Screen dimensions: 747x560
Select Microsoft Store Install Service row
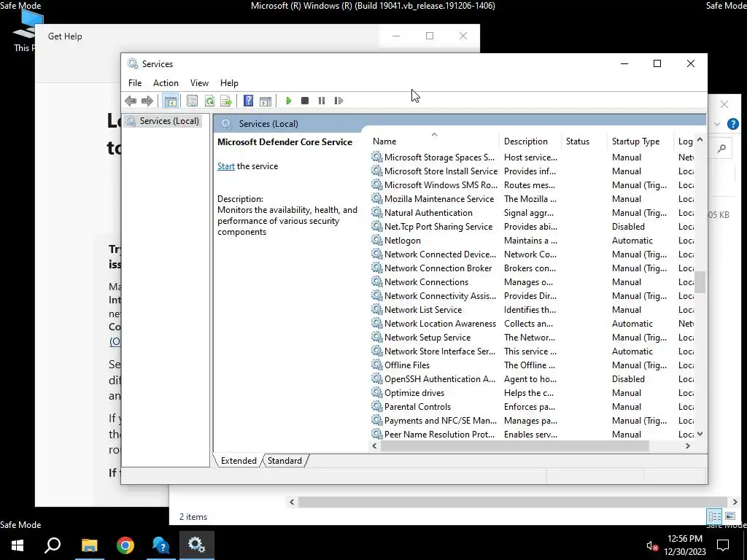point(532,171)
